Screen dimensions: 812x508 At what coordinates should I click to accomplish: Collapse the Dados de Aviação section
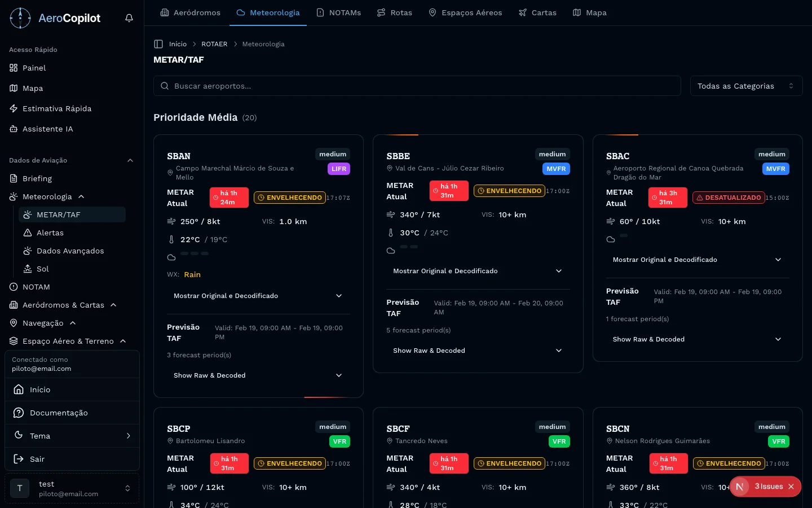(x=130, y=160)
